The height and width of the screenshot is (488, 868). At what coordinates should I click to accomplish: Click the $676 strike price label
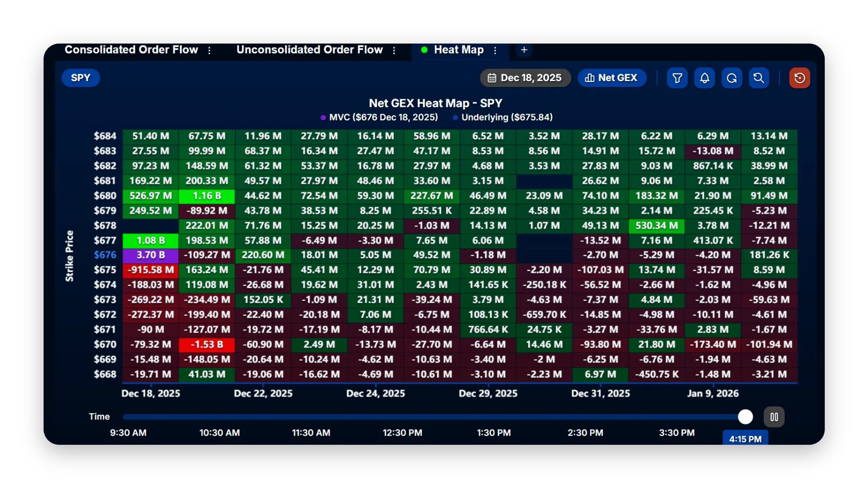click(x=105, y=255)
